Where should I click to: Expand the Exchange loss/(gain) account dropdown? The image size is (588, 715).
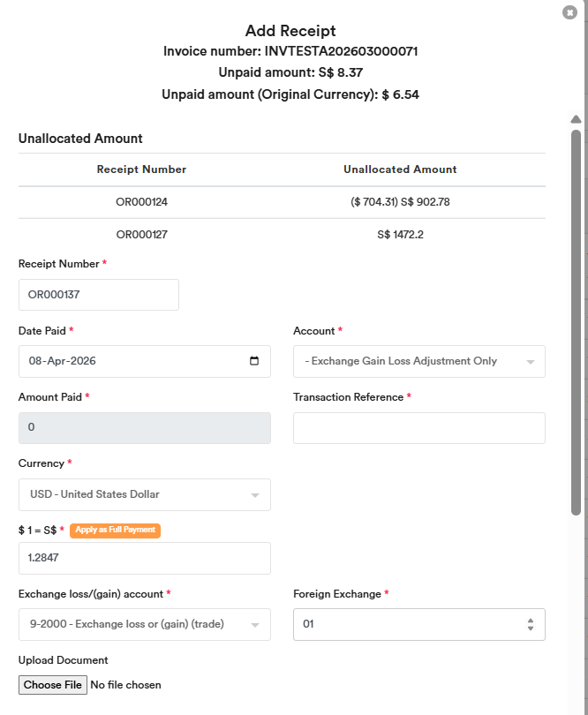[x=144, y=624]
